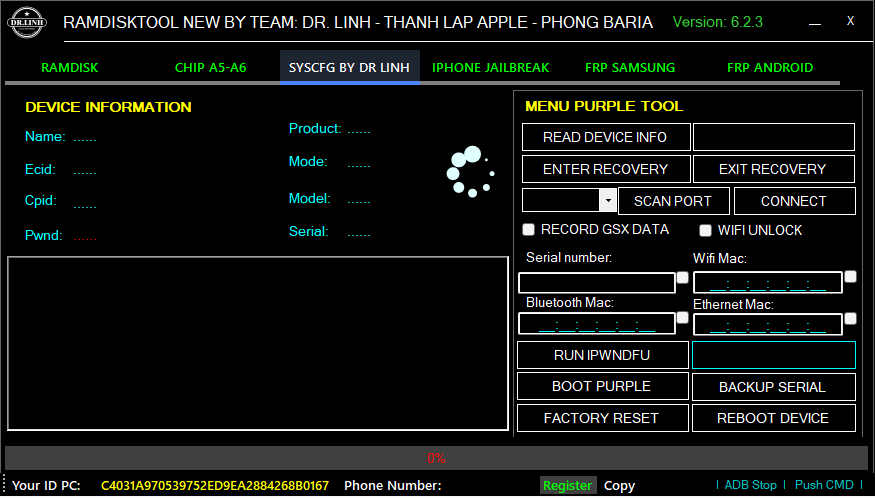The height and width of the screenshot is (498, 875).
Task: Switch to the FRP ANDROID tab
Action: (770, 68)
